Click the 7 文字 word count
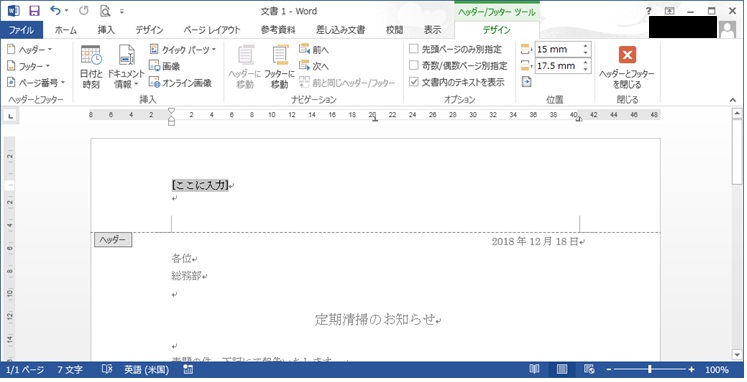Viewport: 747px width, 382px height. click(70, 370)
